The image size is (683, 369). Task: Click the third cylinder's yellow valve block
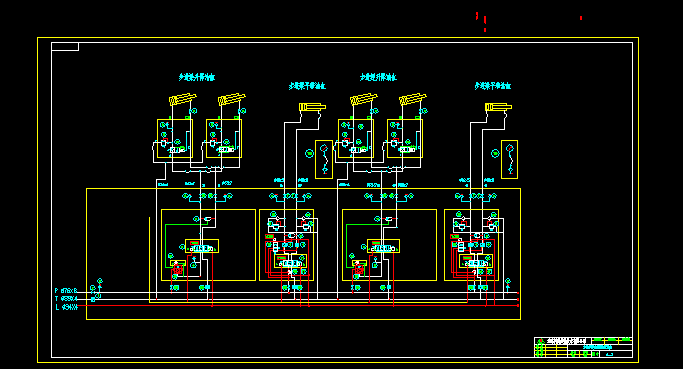pos(356,139)
